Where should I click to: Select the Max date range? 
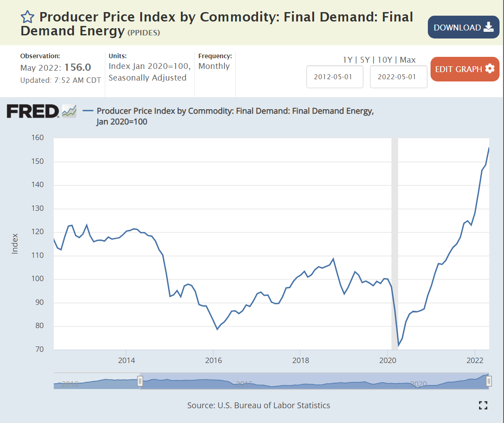coord(408,60)
